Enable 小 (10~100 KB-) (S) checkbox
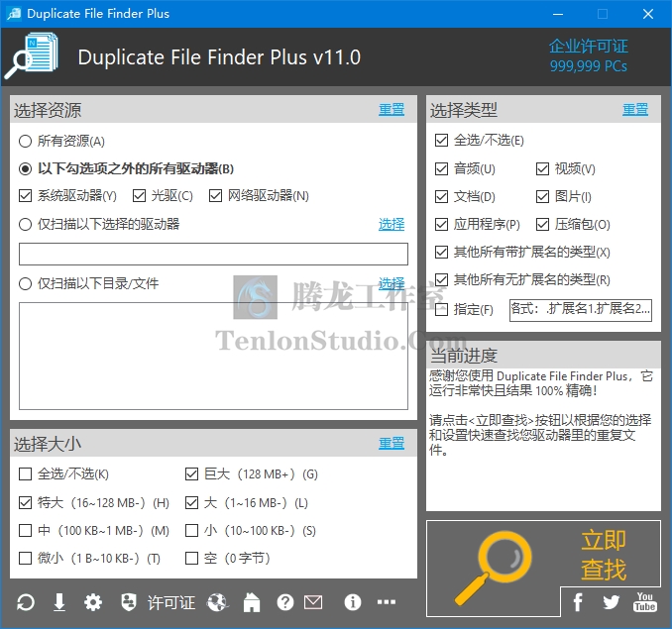Screen dimensions: 672x629 191,531
